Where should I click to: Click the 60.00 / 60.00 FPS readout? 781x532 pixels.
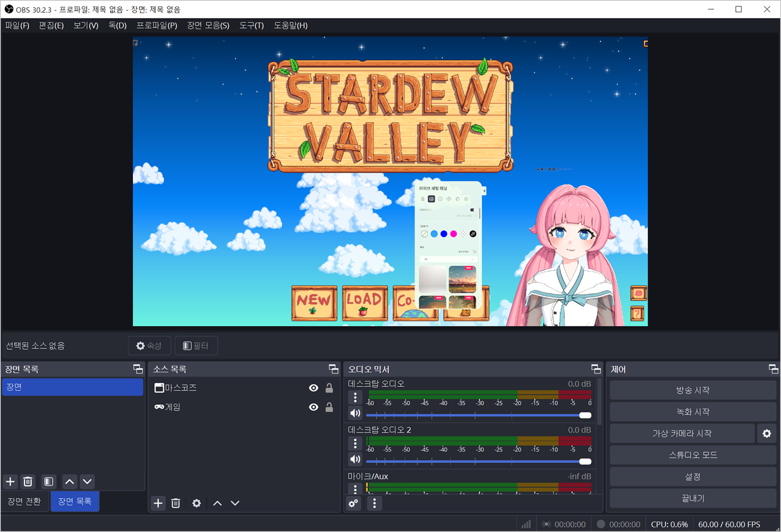coord(729,524)
